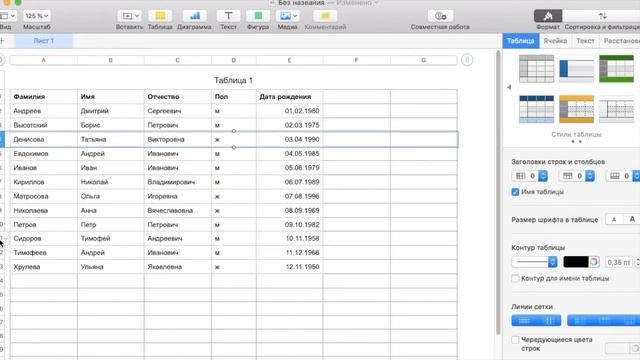Open row 11 header menu arrow
Image resolution: width=640 pixels, height=360 pixels.
[x=6, y=238]
